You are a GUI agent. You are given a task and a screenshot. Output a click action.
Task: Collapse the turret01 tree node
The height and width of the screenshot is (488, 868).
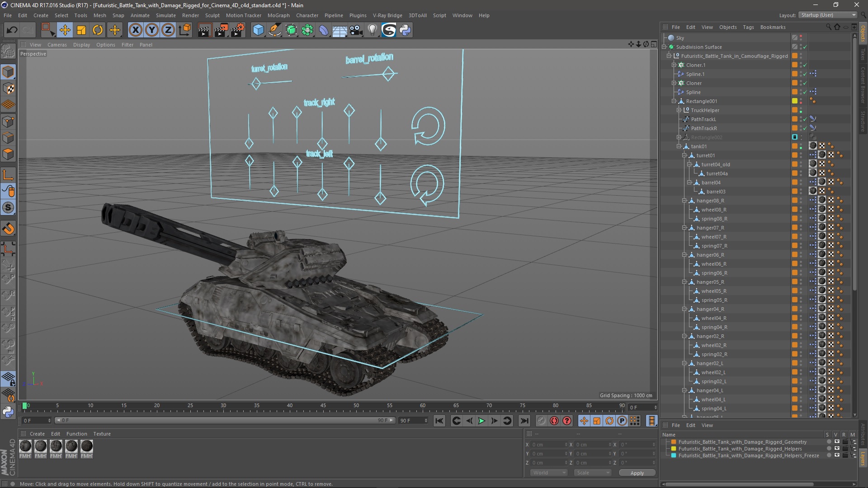(684, 155)
